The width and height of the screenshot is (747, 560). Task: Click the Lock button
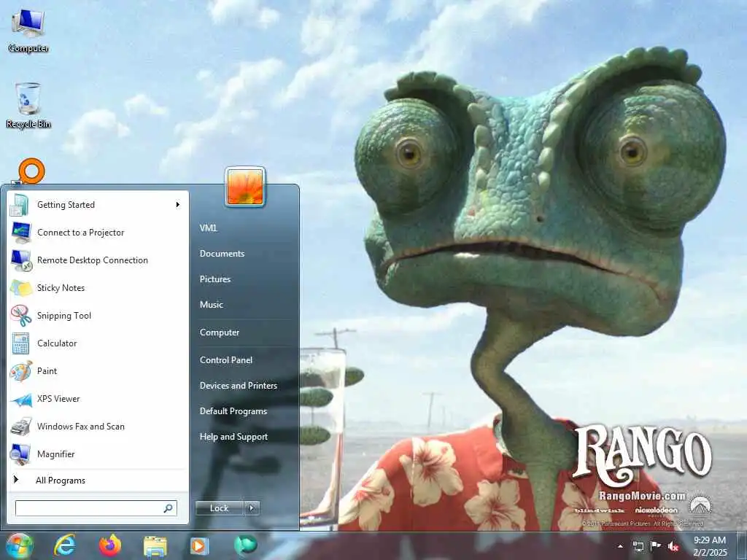pos(219,508)
